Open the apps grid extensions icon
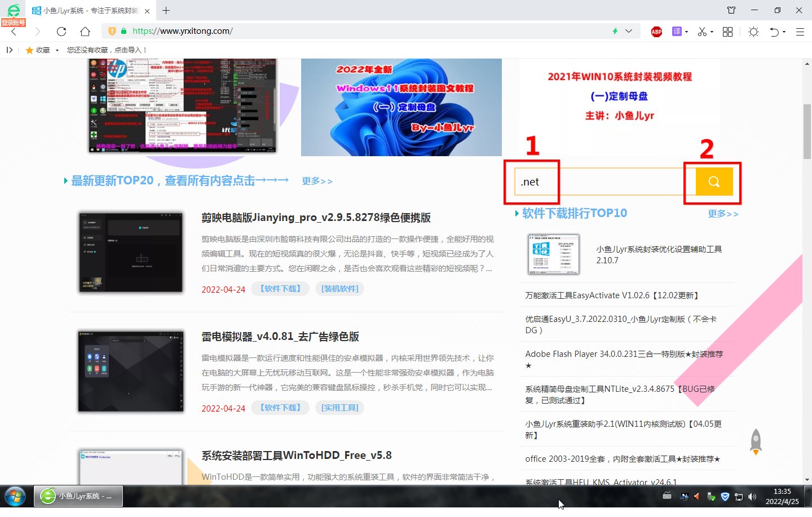Viewport: 812px width, 517px height. tap(727, 32)
